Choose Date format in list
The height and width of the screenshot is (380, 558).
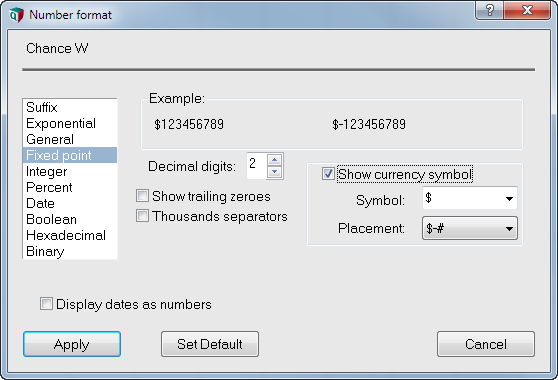(70, 204)
